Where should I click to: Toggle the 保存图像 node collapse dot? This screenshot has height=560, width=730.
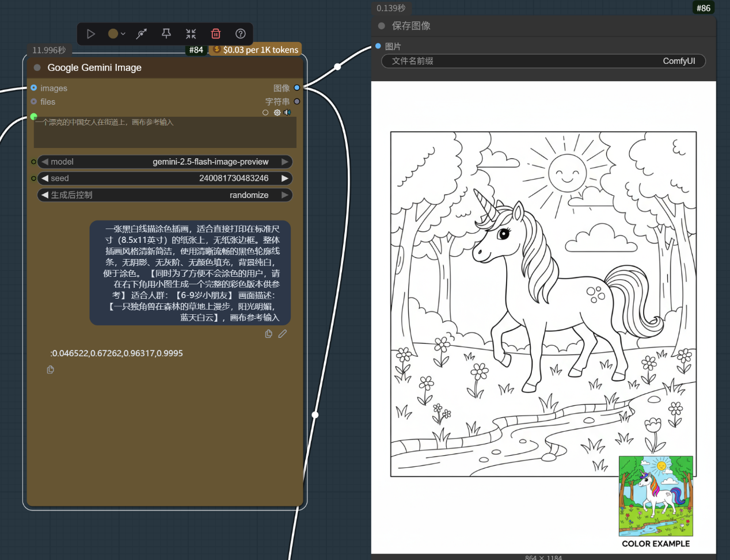point(382,26)
